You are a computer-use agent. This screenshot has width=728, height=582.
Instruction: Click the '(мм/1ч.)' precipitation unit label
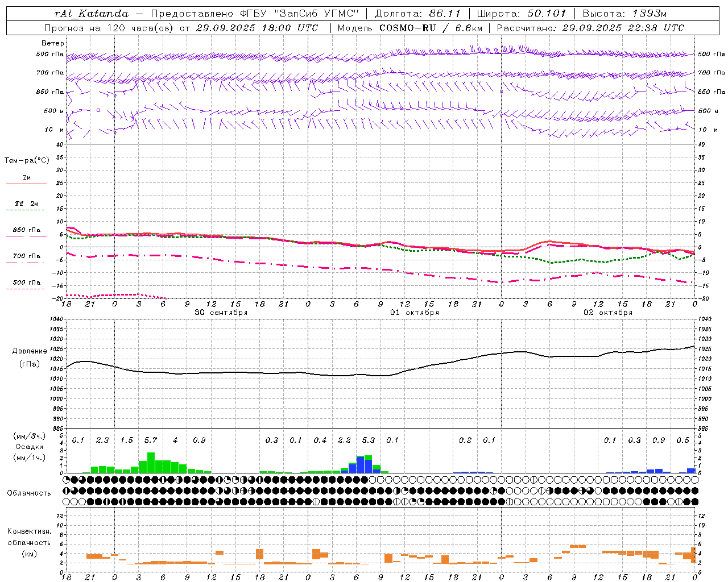point(30,458)
